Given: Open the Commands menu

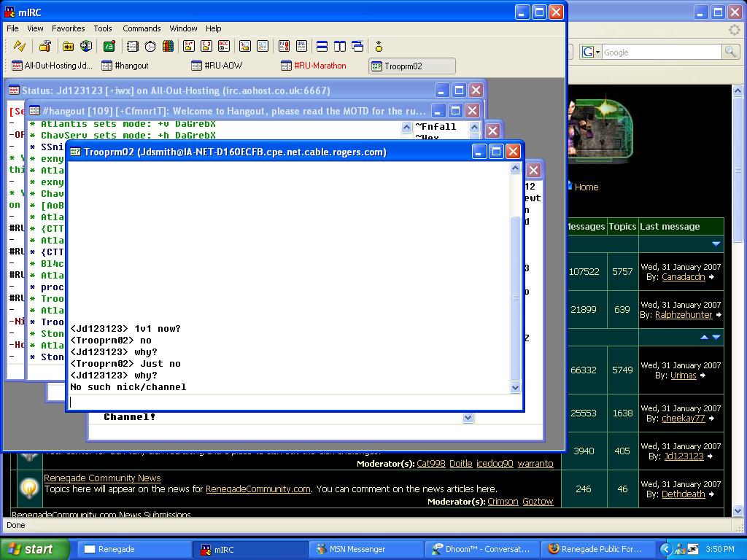Looking at the screenshot, I should [x=142, y=28].
